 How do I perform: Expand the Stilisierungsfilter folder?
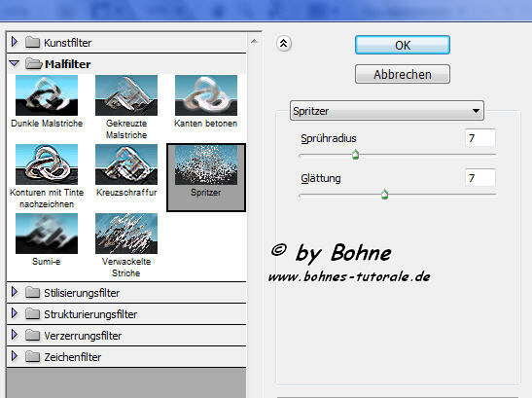(x=15, y=292)
